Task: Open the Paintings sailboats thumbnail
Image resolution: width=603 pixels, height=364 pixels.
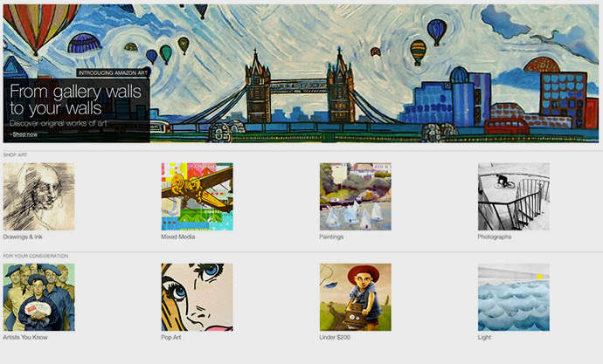Action: coord(356,196)
